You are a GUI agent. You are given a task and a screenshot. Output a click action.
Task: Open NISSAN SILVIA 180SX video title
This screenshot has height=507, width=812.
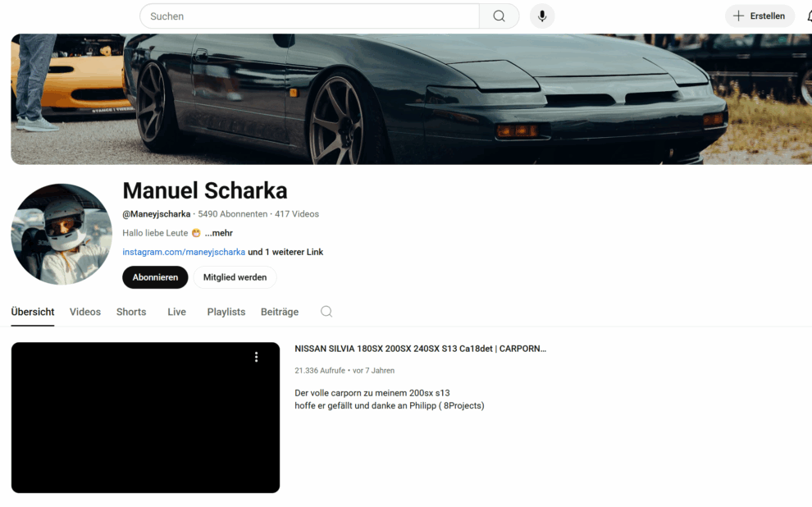[x=420, y=349]
